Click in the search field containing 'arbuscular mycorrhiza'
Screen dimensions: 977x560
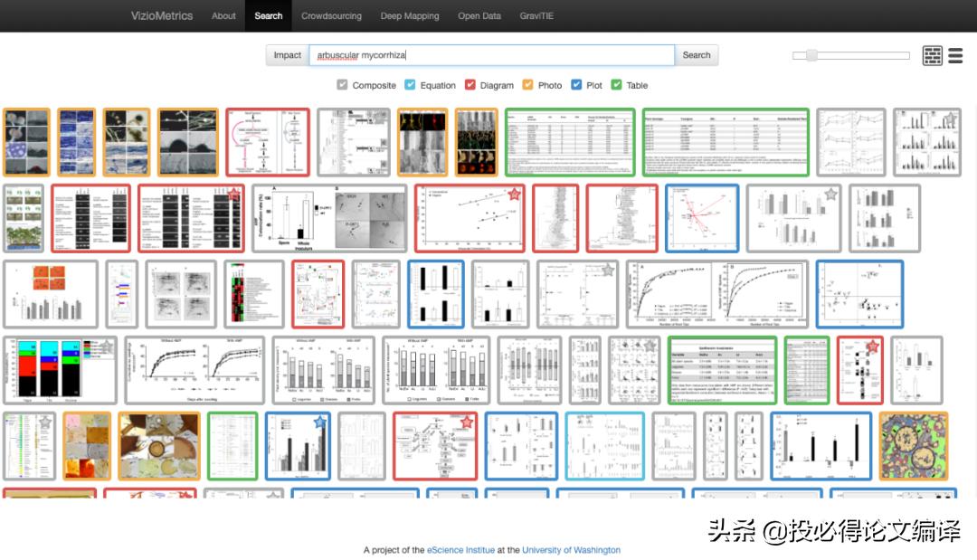(491, 55)
